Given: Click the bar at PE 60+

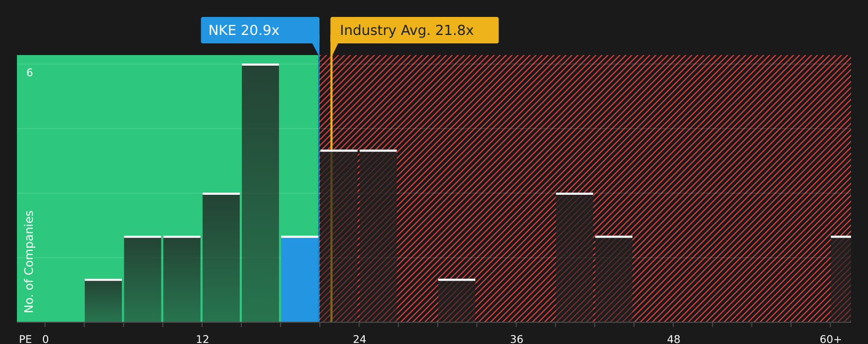Looking at the screenshot, I should [x=840, y=279].
